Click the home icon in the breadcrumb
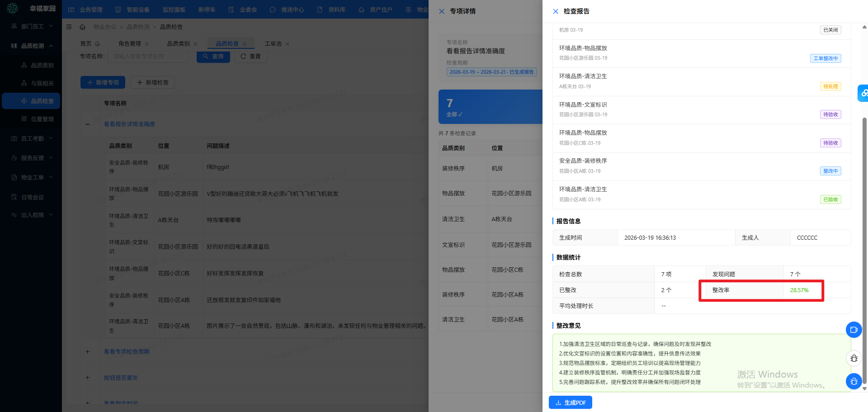The image size is (868, 412). [82, 27]
